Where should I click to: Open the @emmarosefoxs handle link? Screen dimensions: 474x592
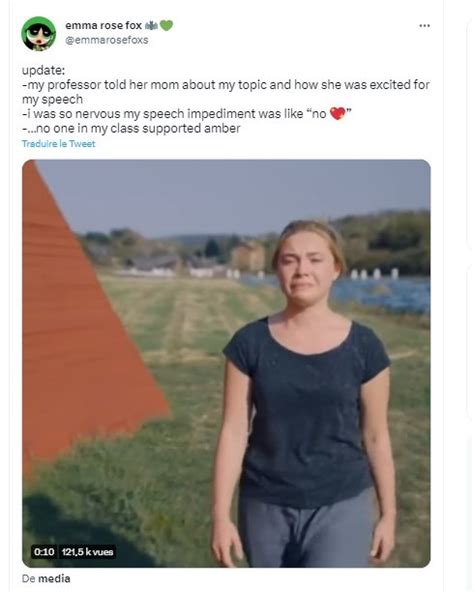coord(107,40)
